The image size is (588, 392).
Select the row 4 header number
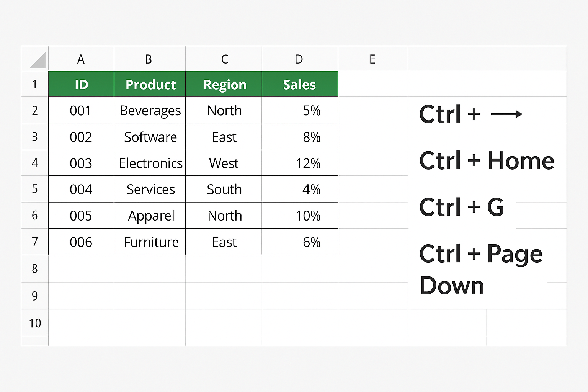(35, 163)
